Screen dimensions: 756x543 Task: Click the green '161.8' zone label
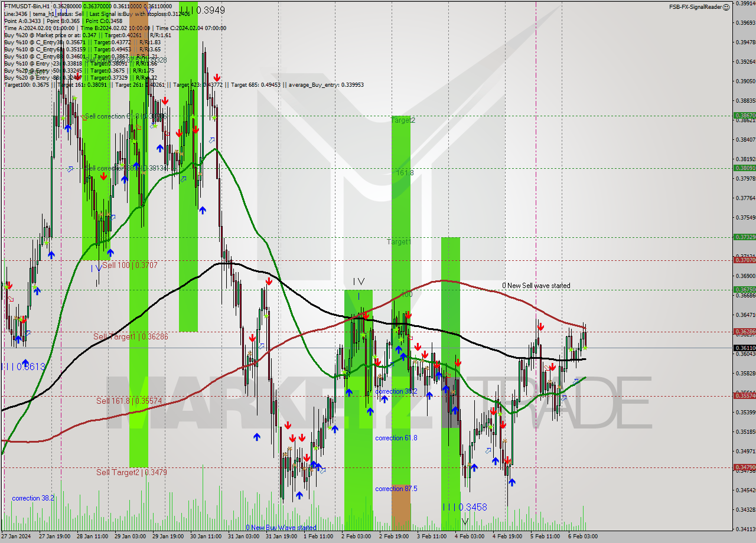click(x=405, y=173)
